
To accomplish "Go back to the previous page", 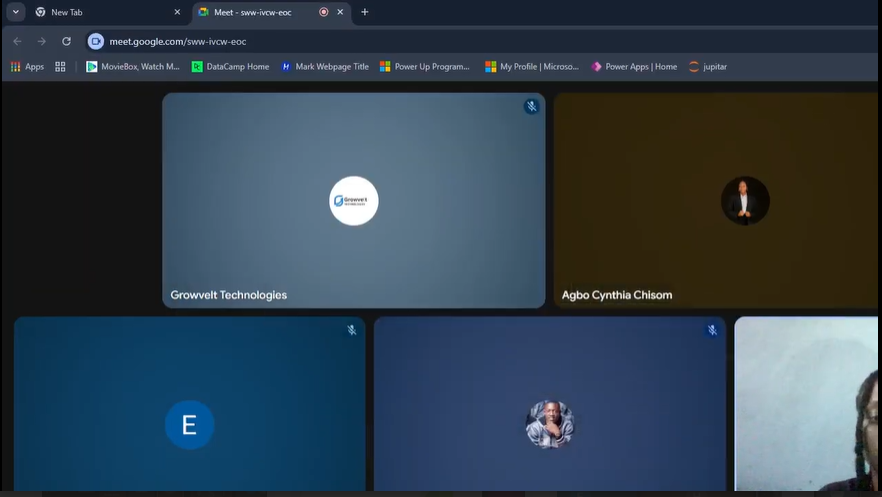I will coord(17,41).
